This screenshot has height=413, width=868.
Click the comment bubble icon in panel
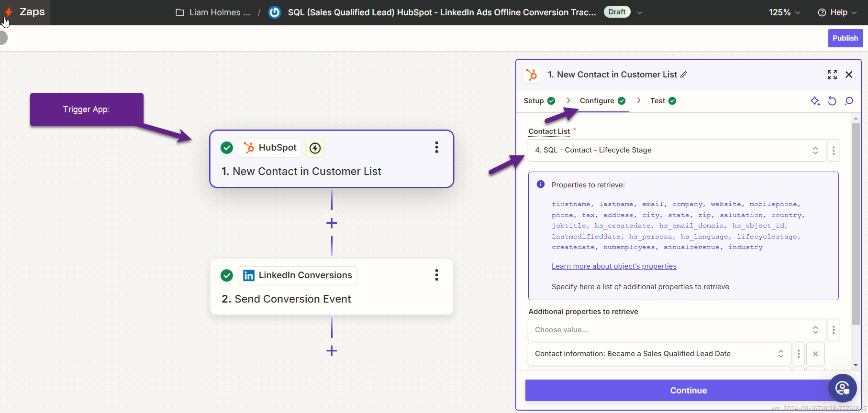pyautogui.click(x=849, y=101)
